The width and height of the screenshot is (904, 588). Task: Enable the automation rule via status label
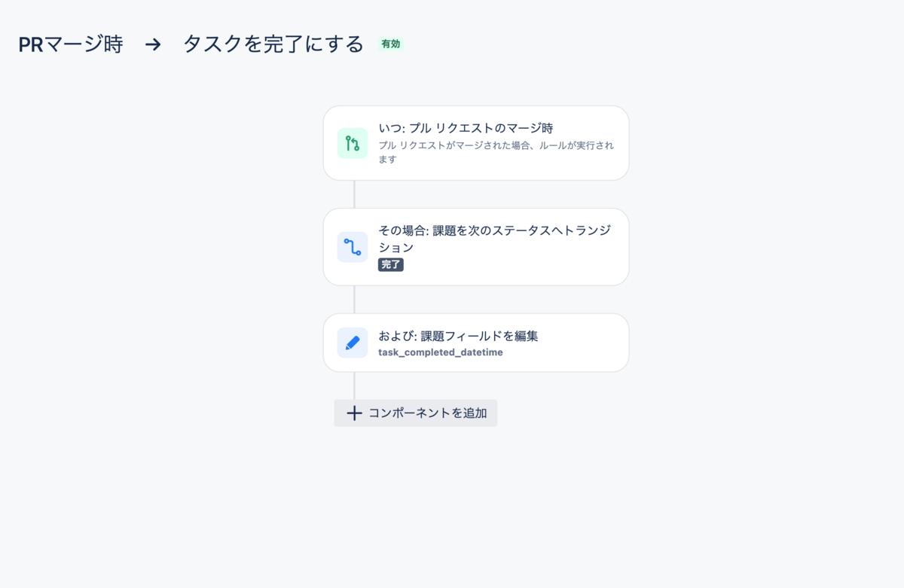point(390,45)
